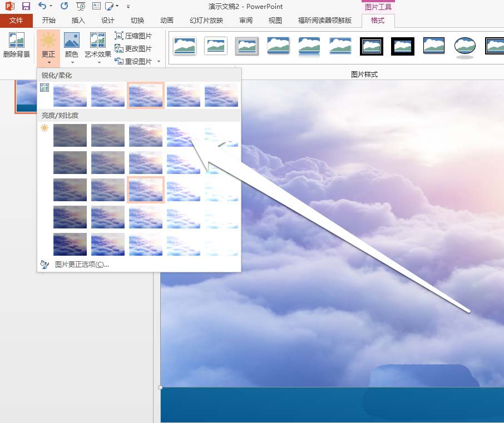This screenshot has width=504, height=423.
Task: Switch to the 动画 tab
Action: 167,21
